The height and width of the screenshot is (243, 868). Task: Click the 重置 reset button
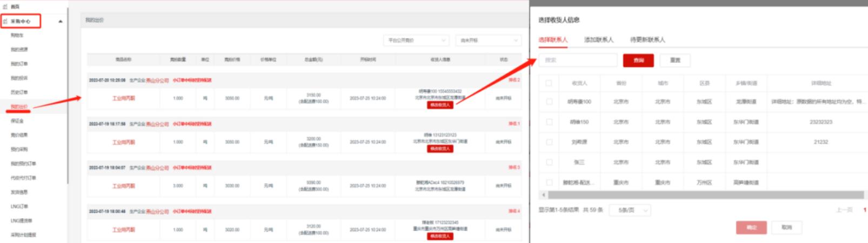coord(675,60)
